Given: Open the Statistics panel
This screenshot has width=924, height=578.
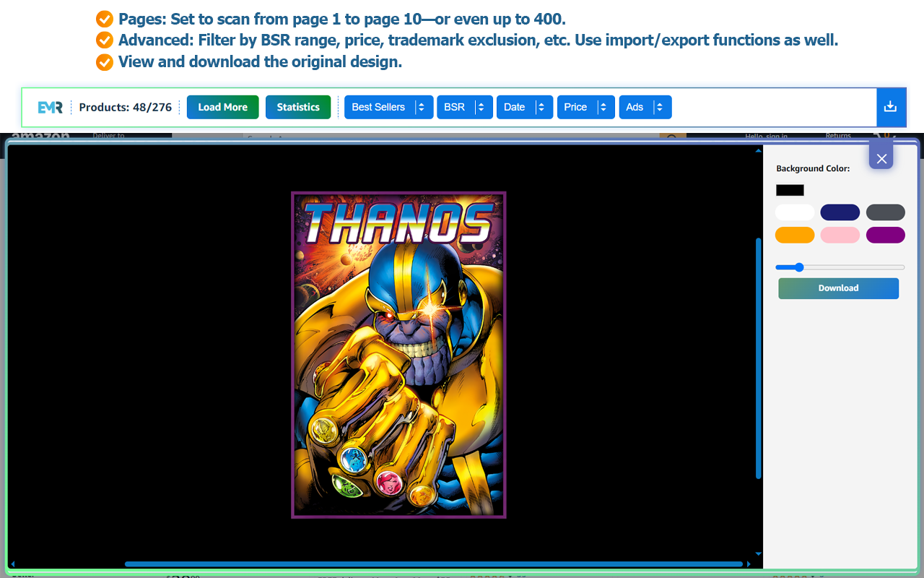Looking at the screenshot, I should (x=298, y=107).
